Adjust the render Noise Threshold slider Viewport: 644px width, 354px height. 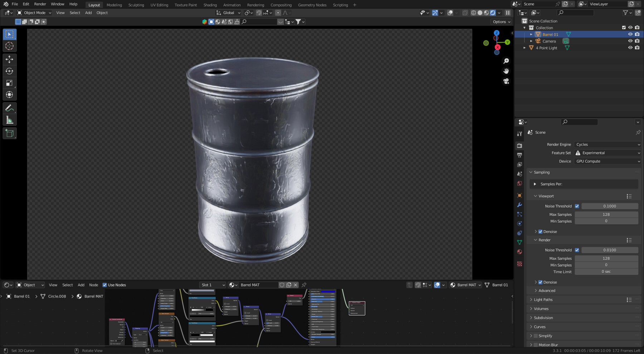click(609, 250)
